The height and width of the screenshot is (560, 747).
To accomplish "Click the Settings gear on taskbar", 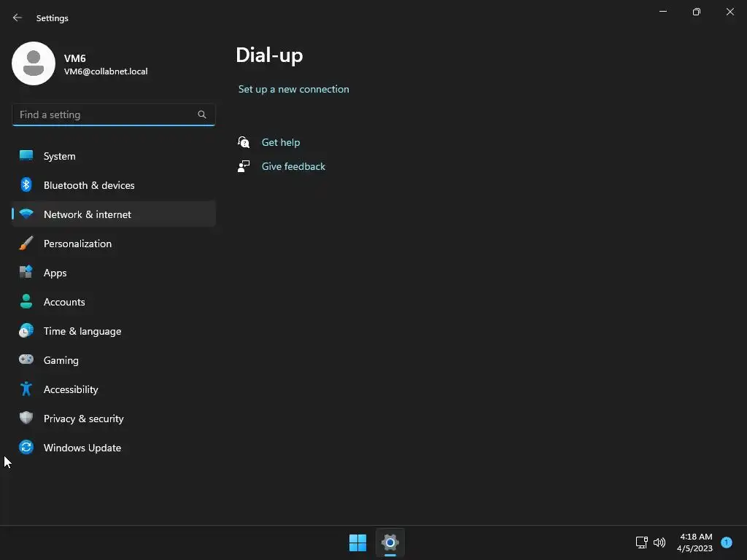I will point(390,542).
